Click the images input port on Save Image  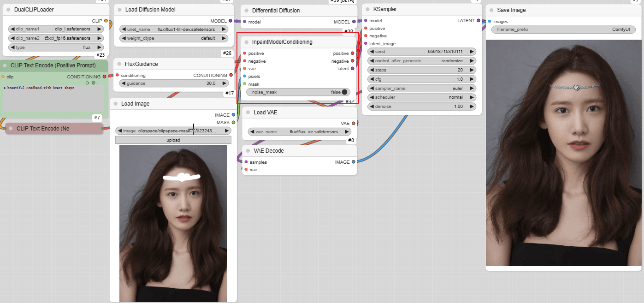490,21
